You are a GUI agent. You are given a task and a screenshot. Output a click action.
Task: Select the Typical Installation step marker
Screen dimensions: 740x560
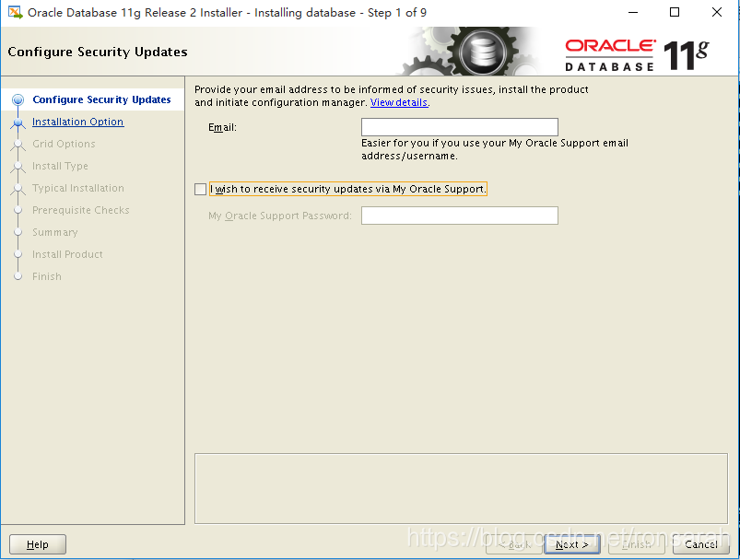(x=18, y=188)
